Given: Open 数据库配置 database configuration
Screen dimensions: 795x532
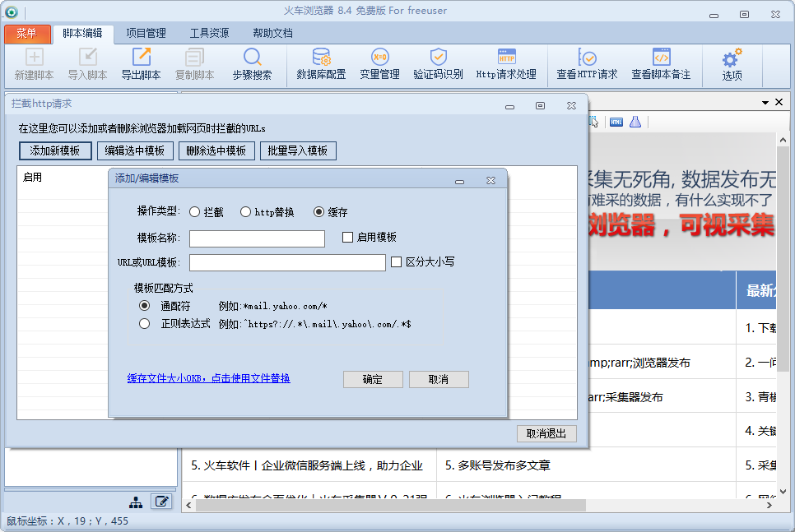Looking at the screenshot, I should [321, 64].
